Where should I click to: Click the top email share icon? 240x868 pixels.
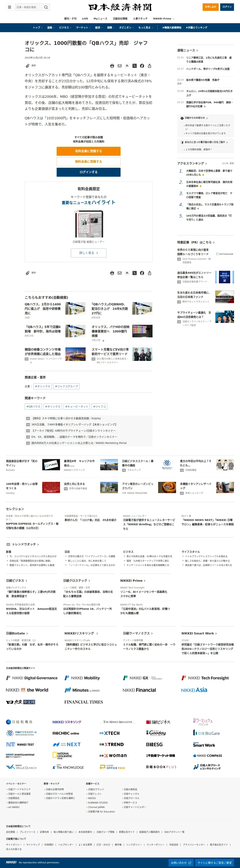(x=119, y=66)
